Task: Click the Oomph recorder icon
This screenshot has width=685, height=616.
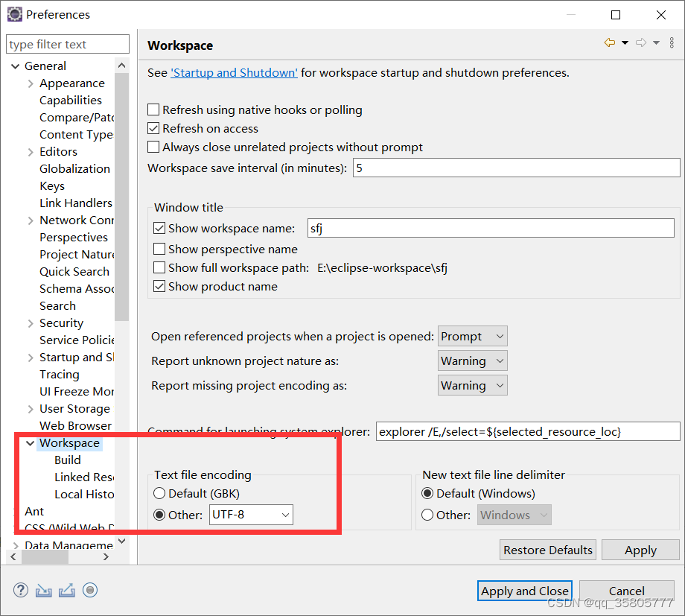Action: (x=89, y=590)
